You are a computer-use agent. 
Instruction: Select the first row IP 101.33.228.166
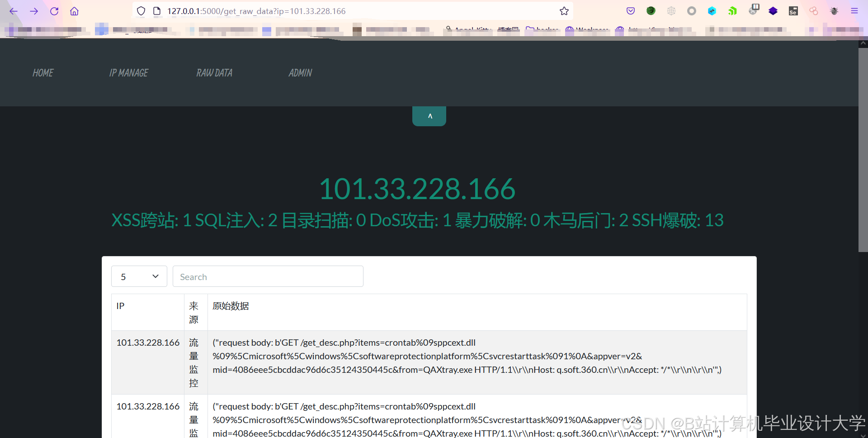click(148, 343)
